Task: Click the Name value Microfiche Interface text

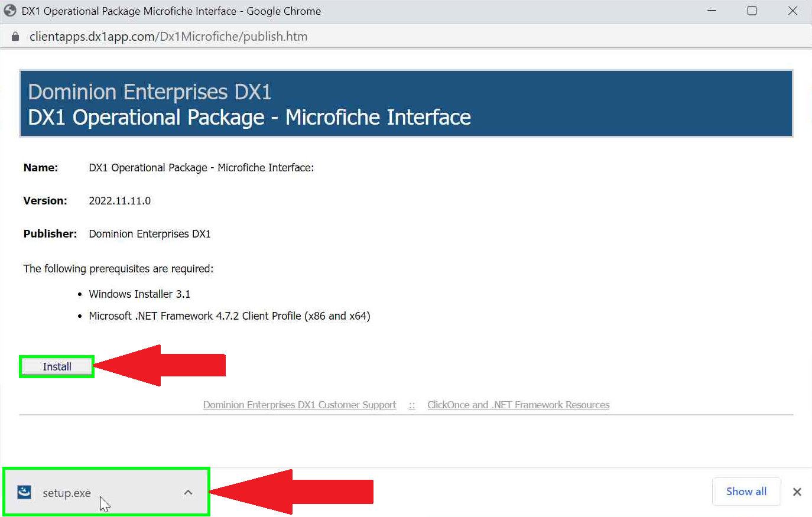Action: [x=202, y=168]
